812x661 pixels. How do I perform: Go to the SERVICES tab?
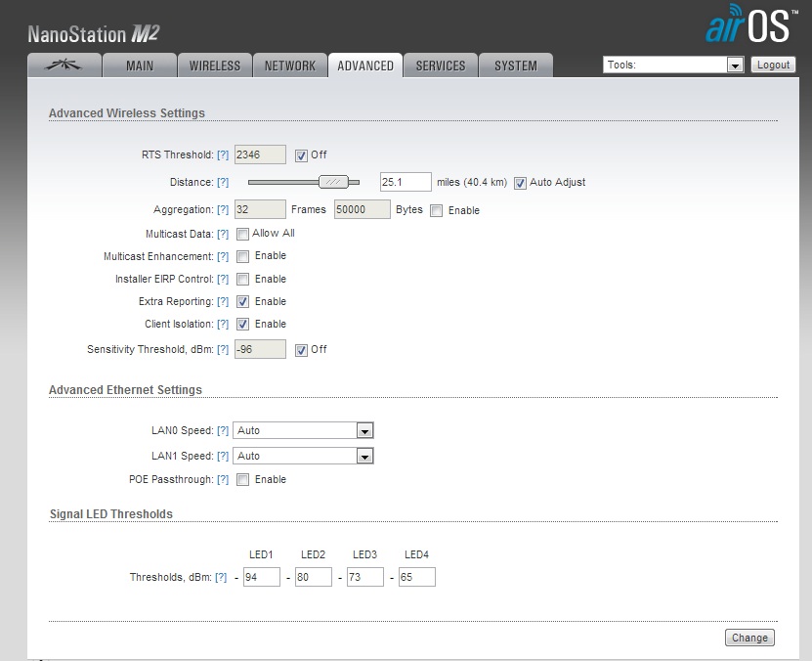coord(441,66)
